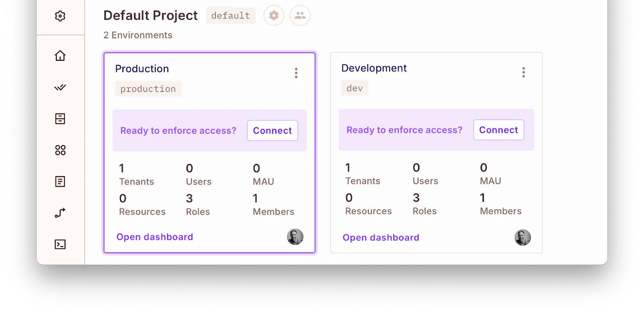Open the sidebar icon just below the double checkmark

60,119
